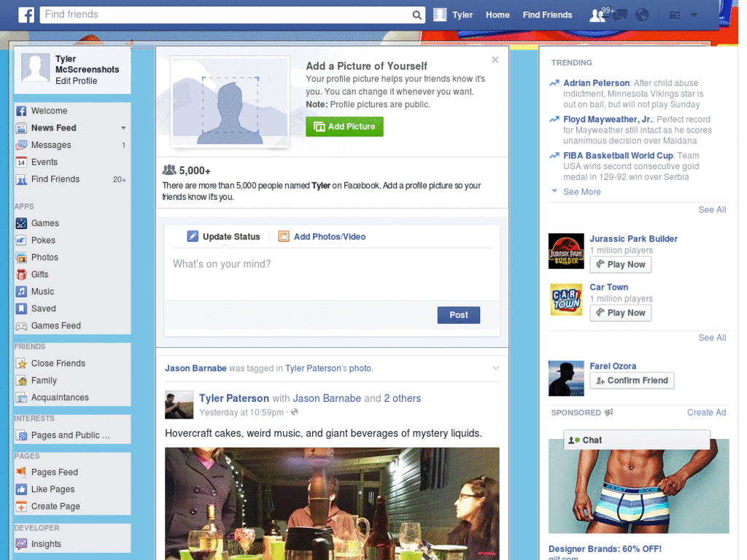The image size is (747, 560).
Task: Click the Close Friends star icon
Action: [21, 363]
